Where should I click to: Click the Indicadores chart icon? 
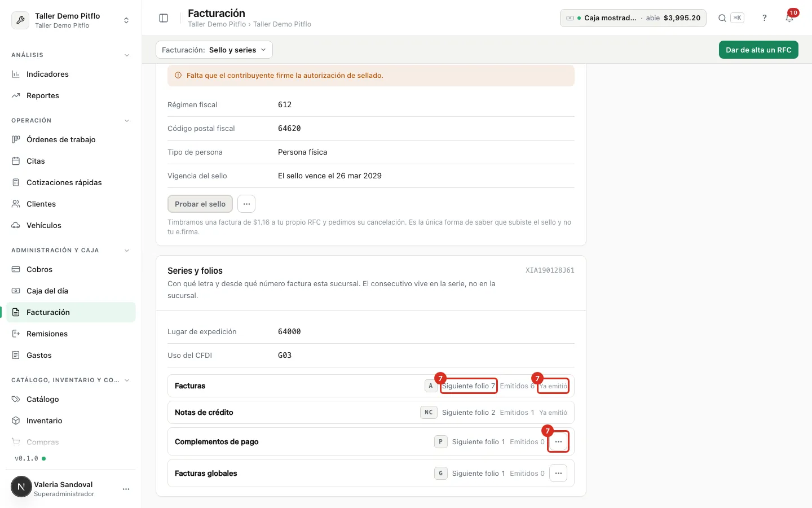coord(16,74)
